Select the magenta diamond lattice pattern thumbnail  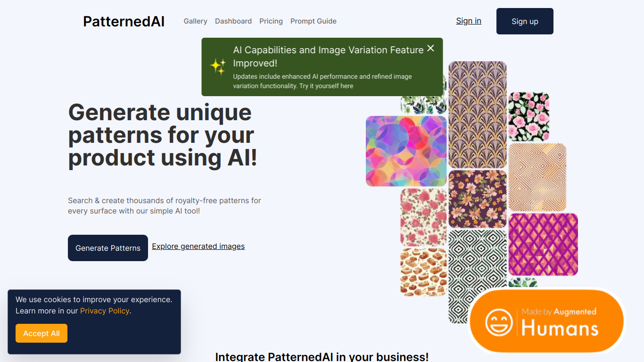(543, 244)
